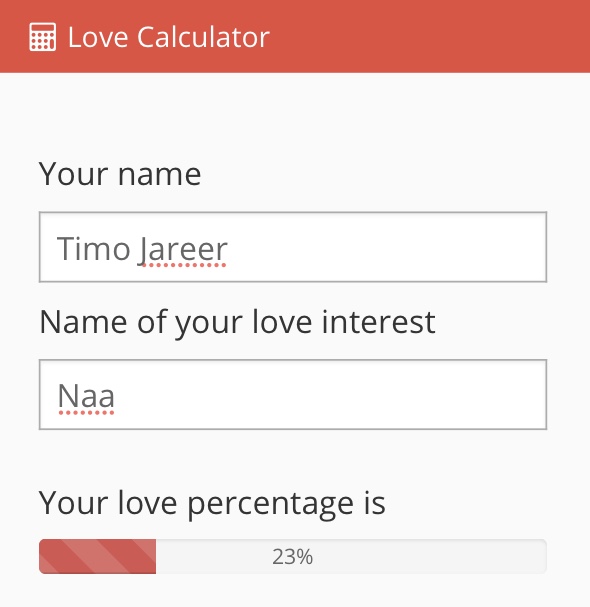Click the 'Your love percentage is' label

[212, 504]
